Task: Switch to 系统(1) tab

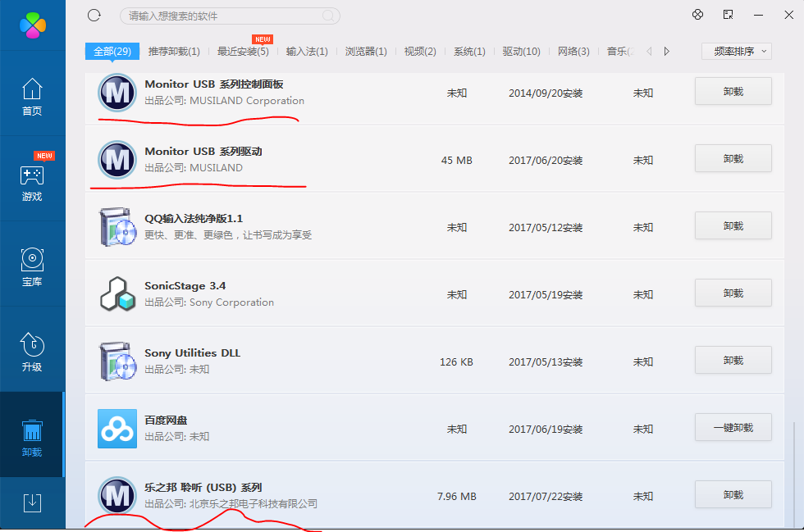Action: (x=469, y=52)
